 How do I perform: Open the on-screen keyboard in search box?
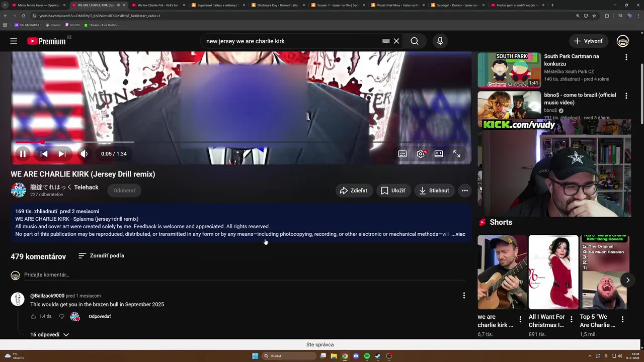coord(386,41)
